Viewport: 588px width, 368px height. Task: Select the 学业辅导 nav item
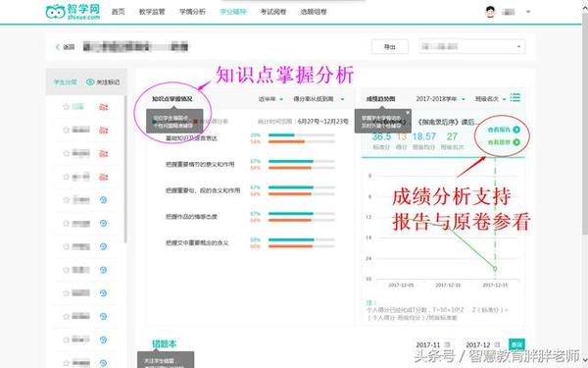tap(233, 12)
